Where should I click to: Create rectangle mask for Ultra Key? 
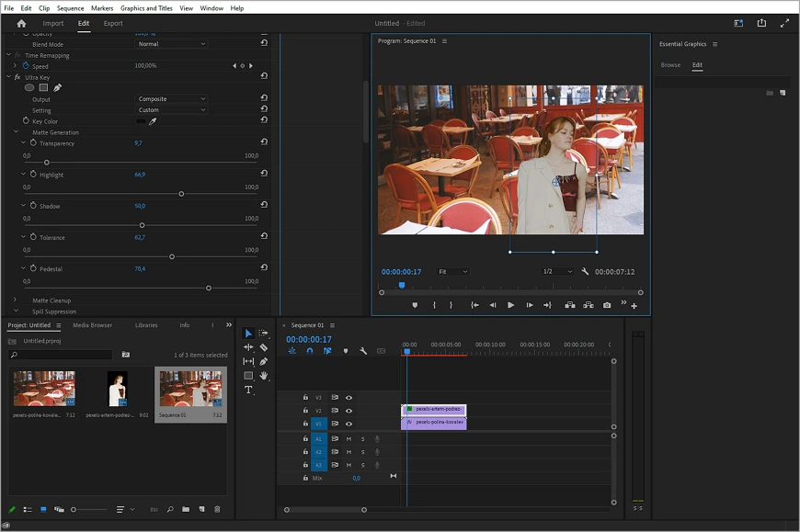tap(43, 87)
